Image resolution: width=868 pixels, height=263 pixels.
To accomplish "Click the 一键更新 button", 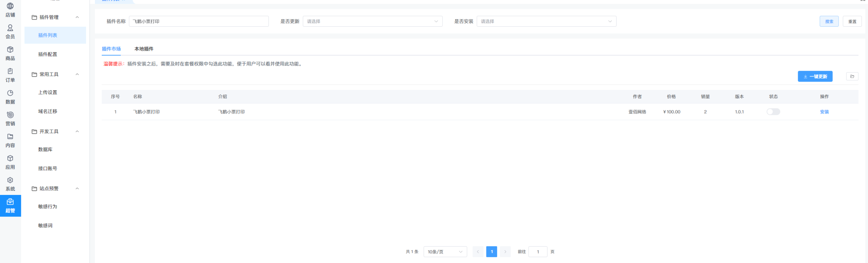I will click(815, 76).
